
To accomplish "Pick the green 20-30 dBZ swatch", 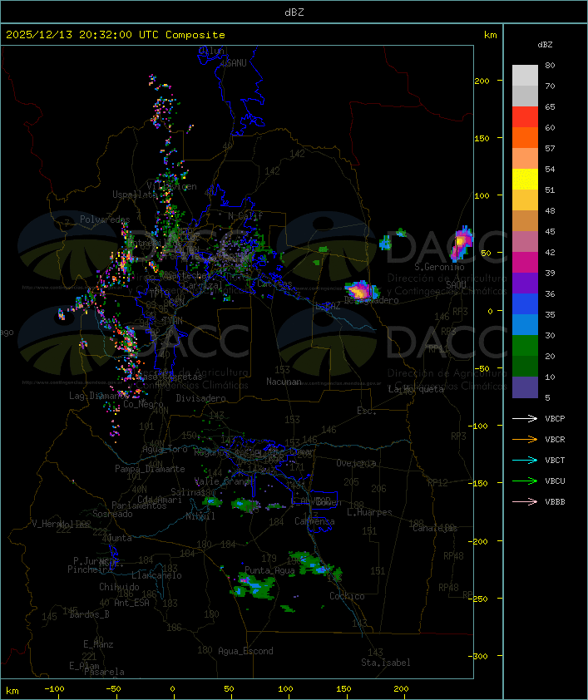I will point(525,345).
